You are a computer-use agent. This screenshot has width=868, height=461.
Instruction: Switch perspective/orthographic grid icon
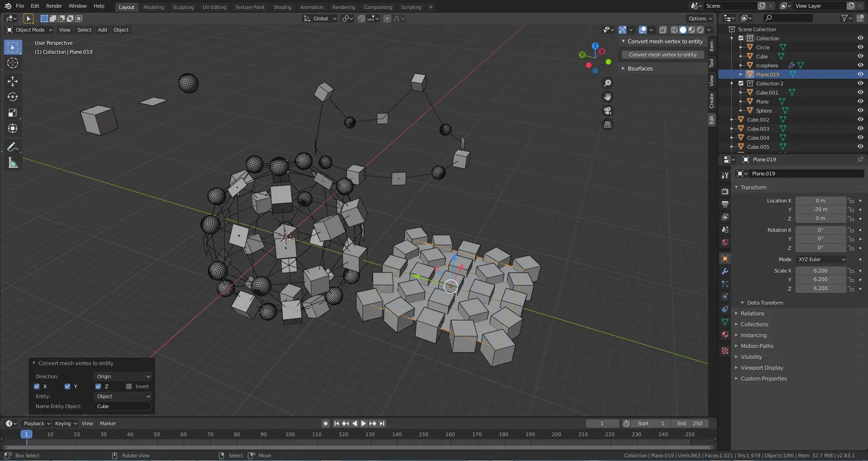pos(608,125)
